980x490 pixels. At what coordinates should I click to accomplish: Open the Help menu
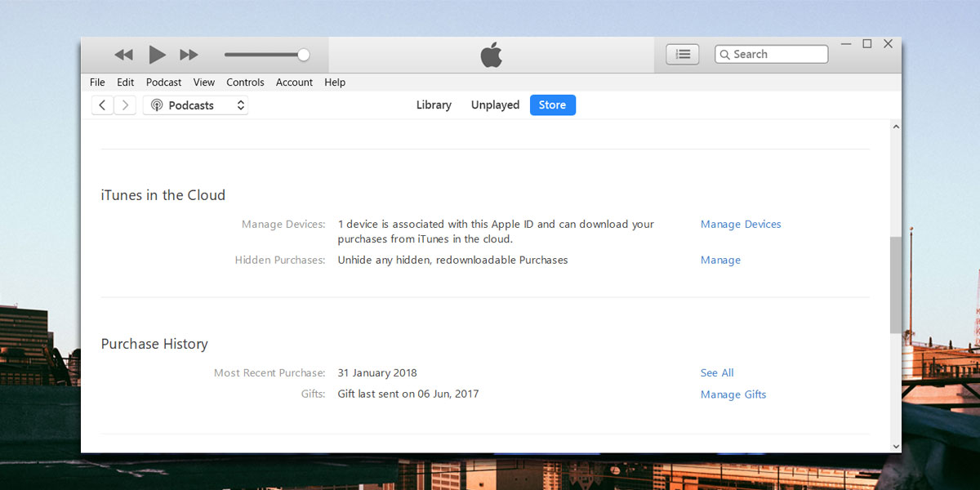click(x=335, y=82)
